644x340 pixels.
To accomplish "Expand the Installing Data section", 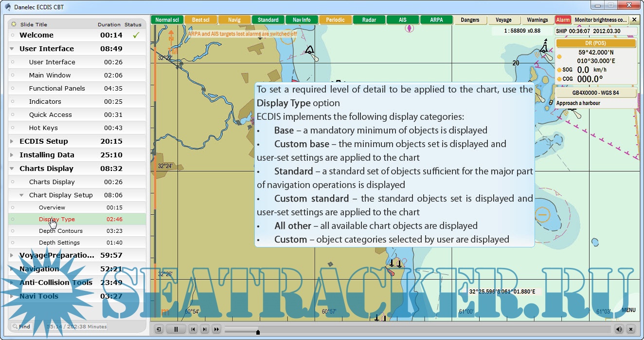I will click(12, 155).
